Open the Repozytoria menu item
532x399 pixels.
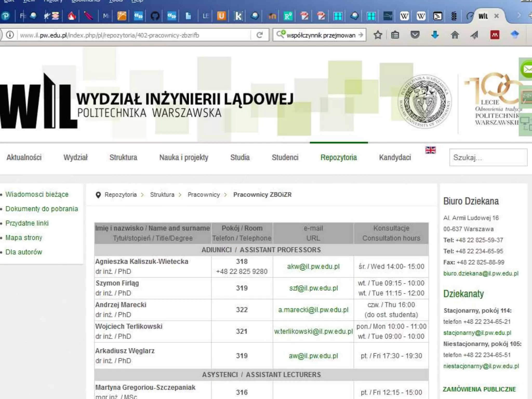pyautogui.click(x=338, y=157)
